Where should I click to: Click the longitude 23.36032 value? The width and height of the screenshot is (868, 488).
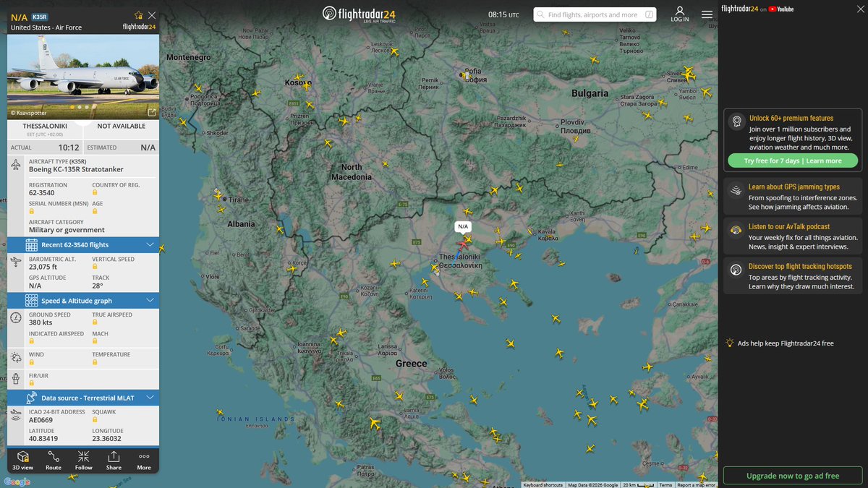click(x=106, y=438)
